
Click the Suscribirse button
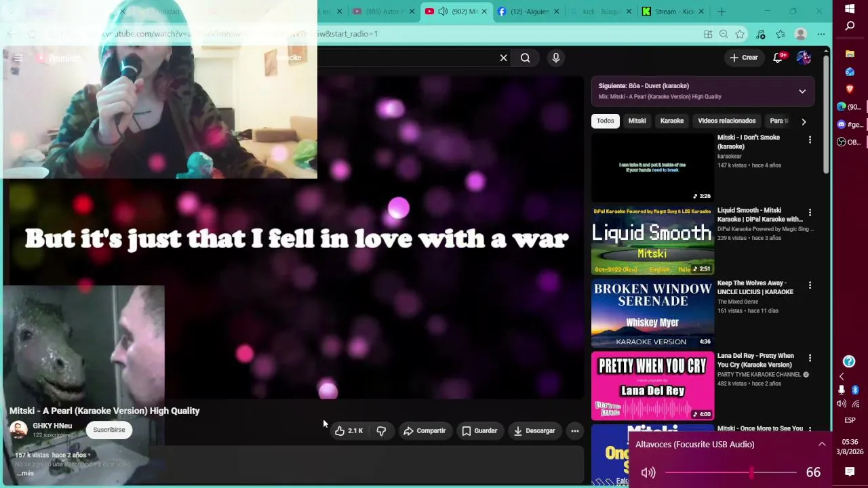[109, 430]
